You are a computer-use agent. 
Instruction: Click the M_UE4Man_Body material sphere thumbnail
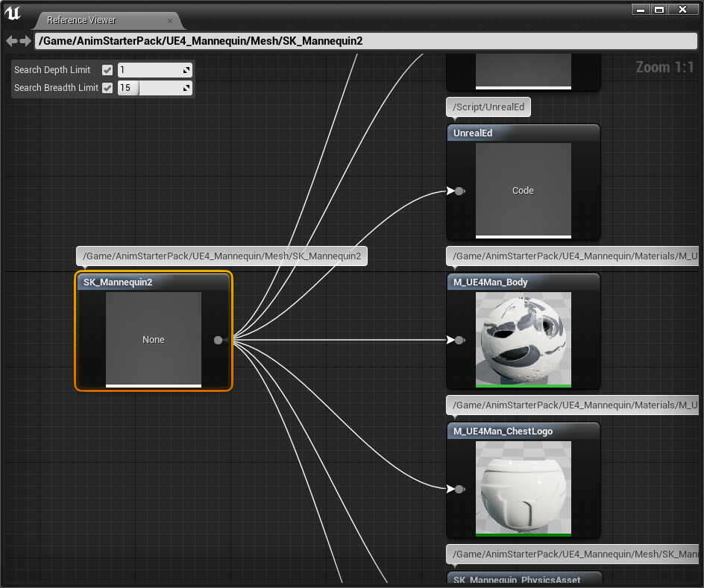[523, 340]
